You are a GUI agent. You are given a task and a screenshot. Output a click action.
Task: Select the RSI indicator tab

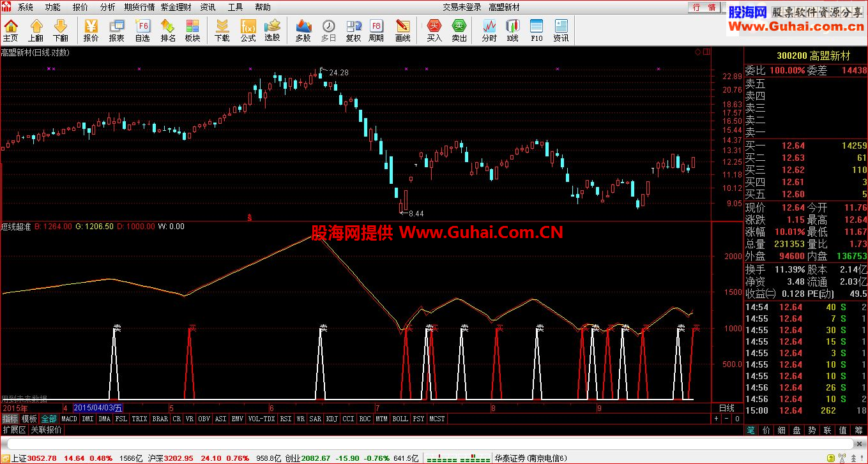click(x=286, y=419)
